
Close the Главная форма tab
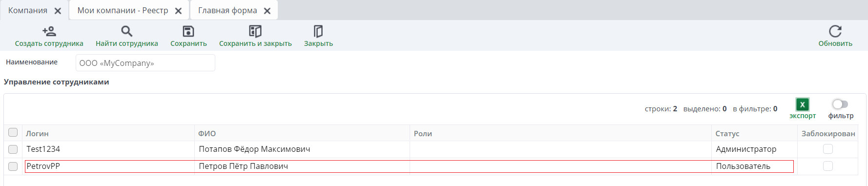click(267, 11)
